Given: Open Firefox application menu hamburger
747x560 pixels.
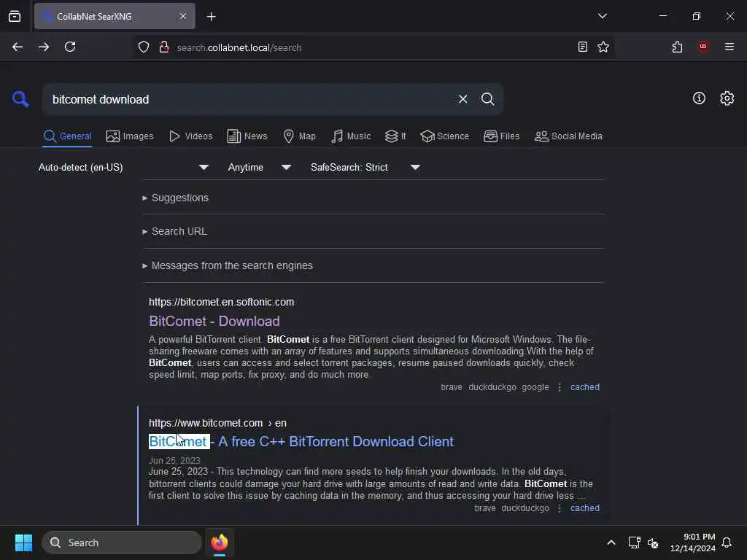Looking at the screenshot, I should tap(729, 47).
